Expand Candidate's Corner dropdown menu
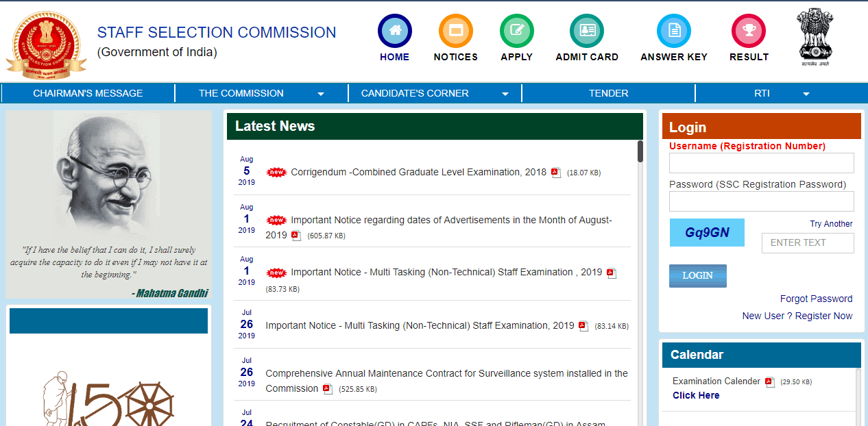Screen dimensions: 868x426 (435, 93)
